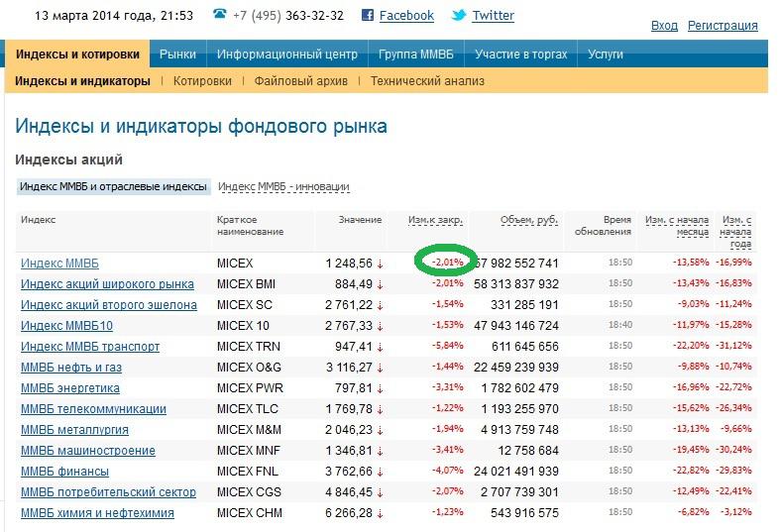Click the MICEX BMI short name cell
The width and height of the screenshot is (781, 532).
point(246,284)
